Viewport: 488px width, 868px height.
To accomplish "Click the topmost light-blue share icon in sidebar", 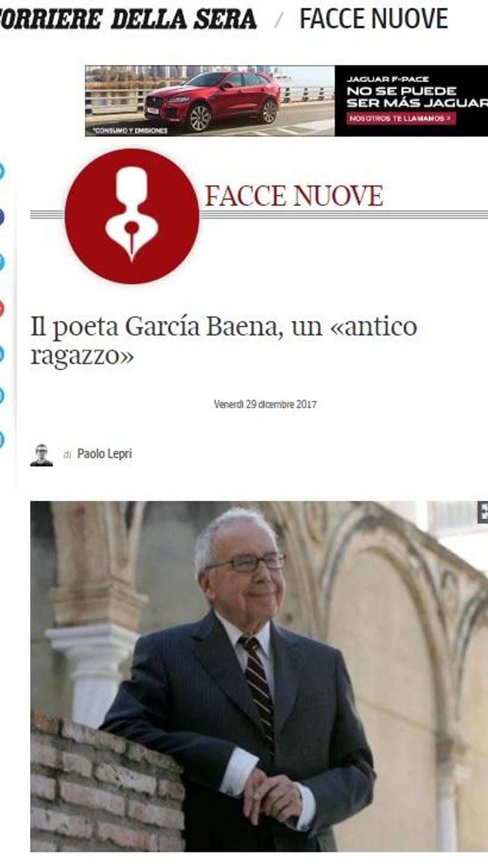I will 1,171.
